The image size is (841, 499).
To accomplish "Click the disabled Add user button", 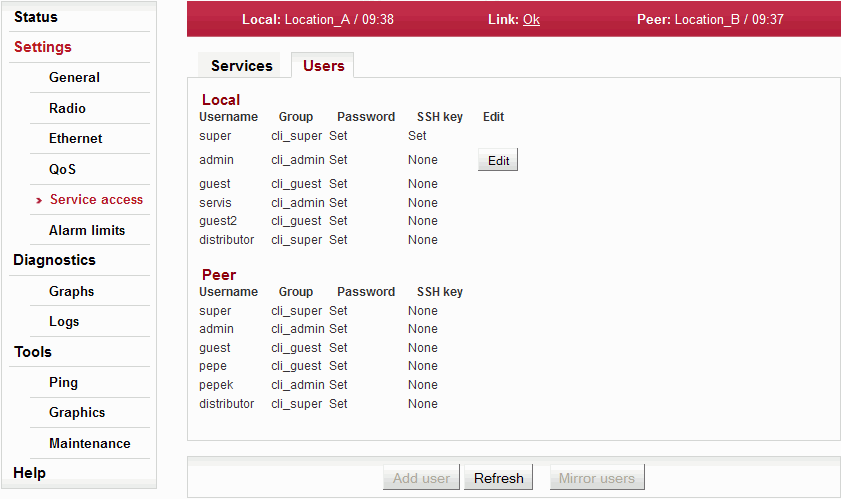I will point(421,478).
